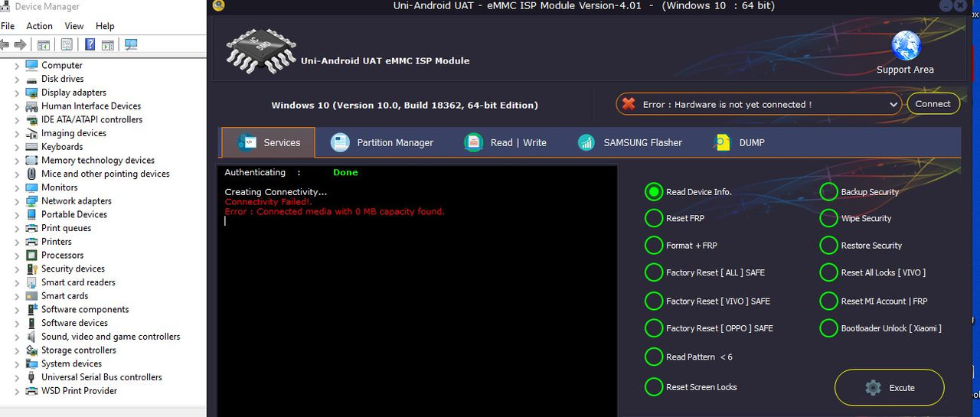Expand the Human Interface Devices node
The width and height of the screenshot is (980, 417).
(17, 106)
